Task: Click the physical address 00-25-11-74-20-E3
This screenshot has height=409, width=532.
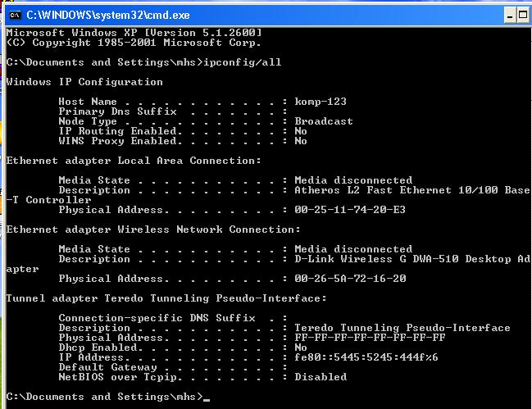Action: tap(350, 210)
